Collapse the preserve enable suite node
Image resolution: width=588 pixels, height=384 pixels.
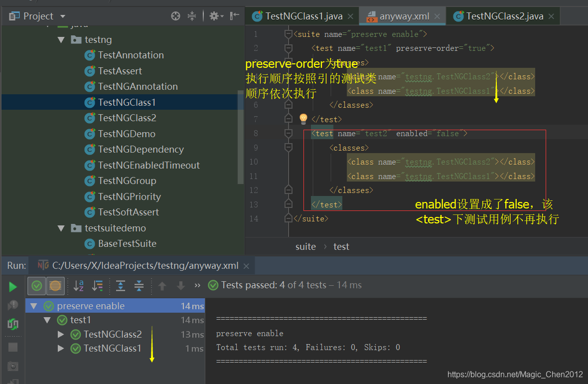pyautogui.click(x=34, y=306)
